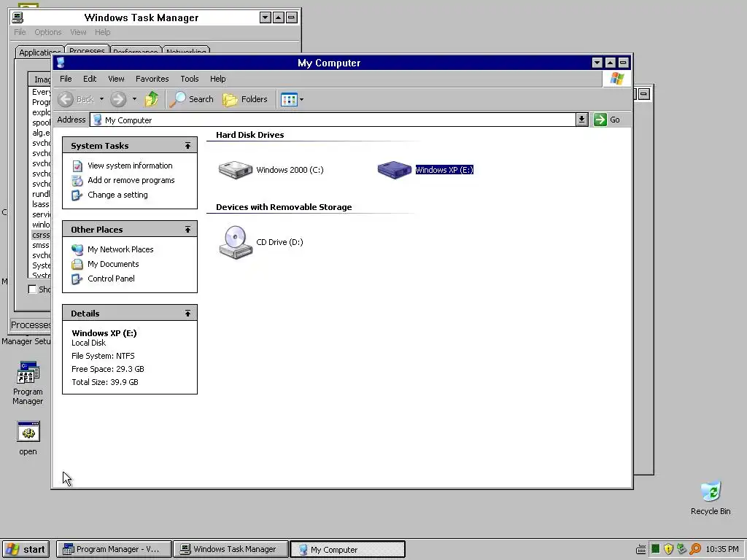Click the open desktop icon

(x=28, y=438)
